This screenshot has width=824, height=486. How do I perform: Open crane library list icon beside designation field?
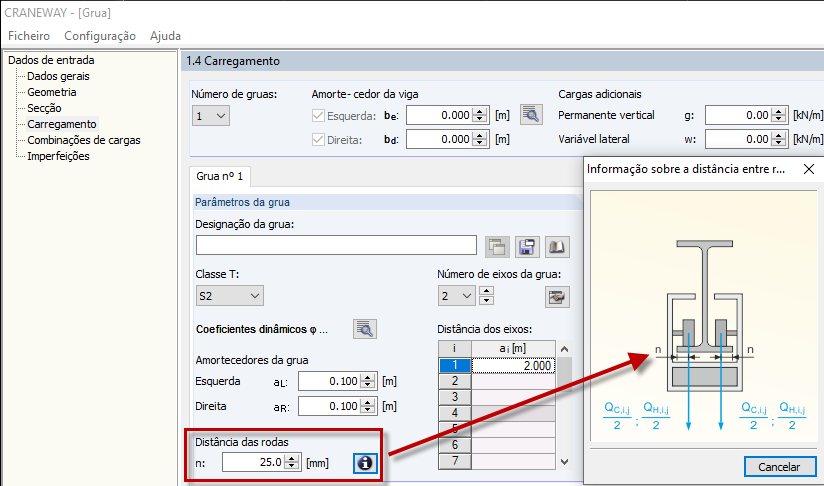pyautogui.click(x=497, y=247)
